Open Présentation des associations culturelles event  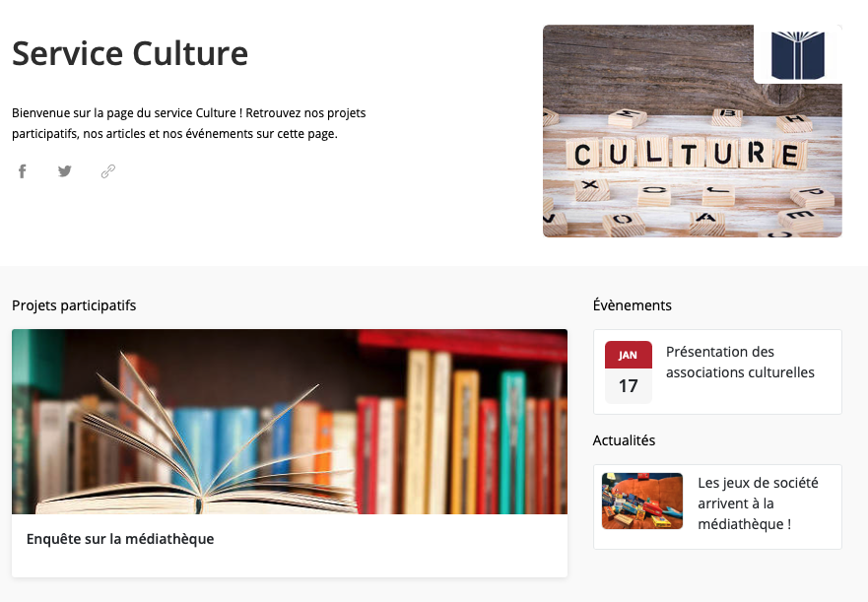point(740,362)
